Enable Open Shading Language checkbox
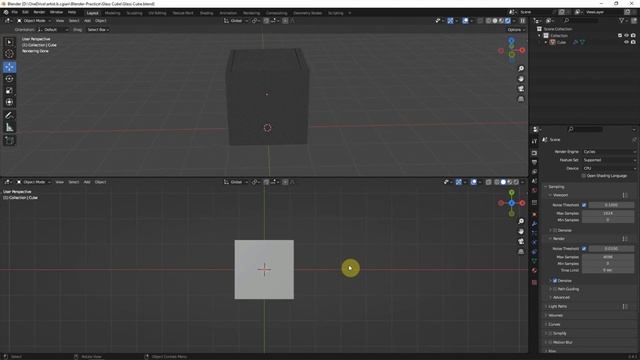The image size is (640, 360). [x=584, y=176]
